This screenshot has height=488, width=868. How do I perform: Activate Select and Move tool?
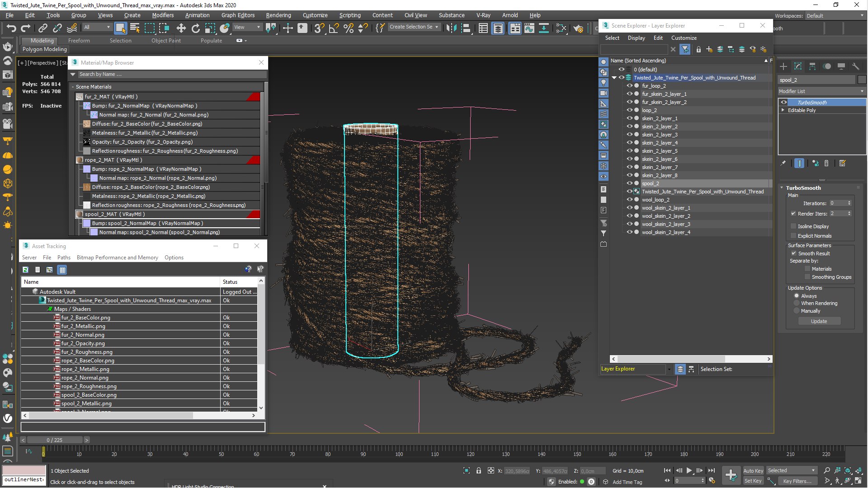pos(181,28)
